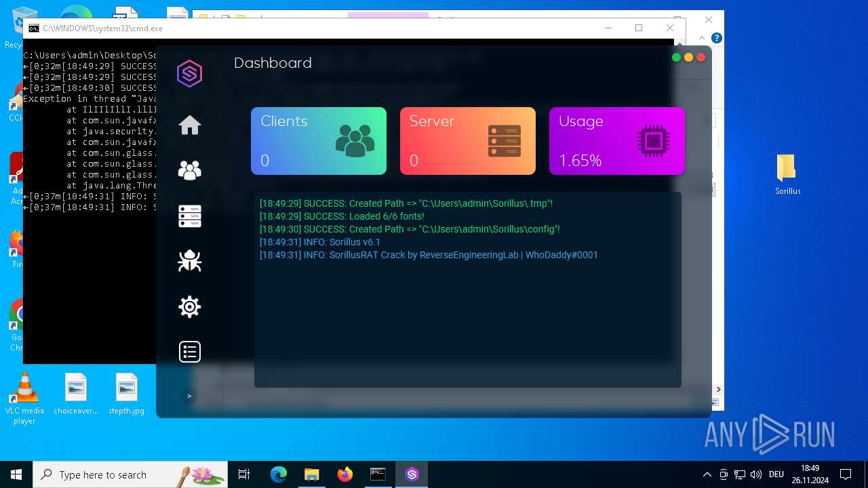
Task: Open the Home dashboard sidebar icon
Action: (190, 125)
